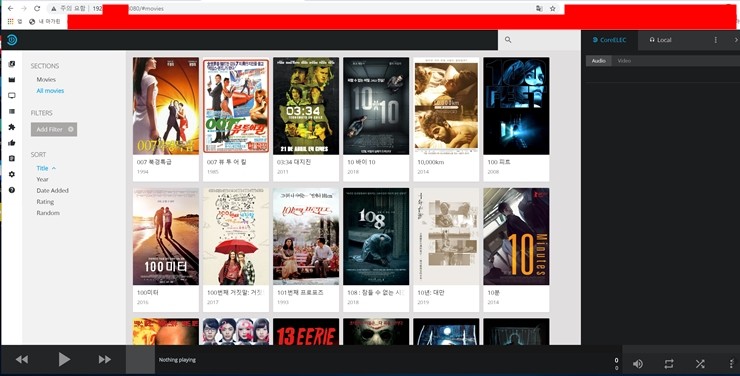Open the 10 바이 10 poster

(376, 106)
